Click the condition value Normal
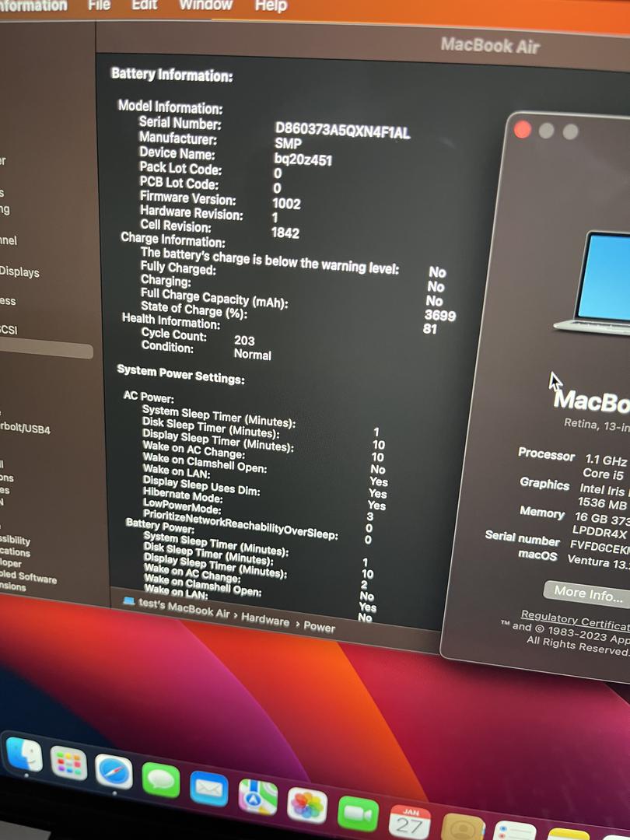The height and width of the screenshot is (840, 630). pyautogui.click(x=253, y=355)
